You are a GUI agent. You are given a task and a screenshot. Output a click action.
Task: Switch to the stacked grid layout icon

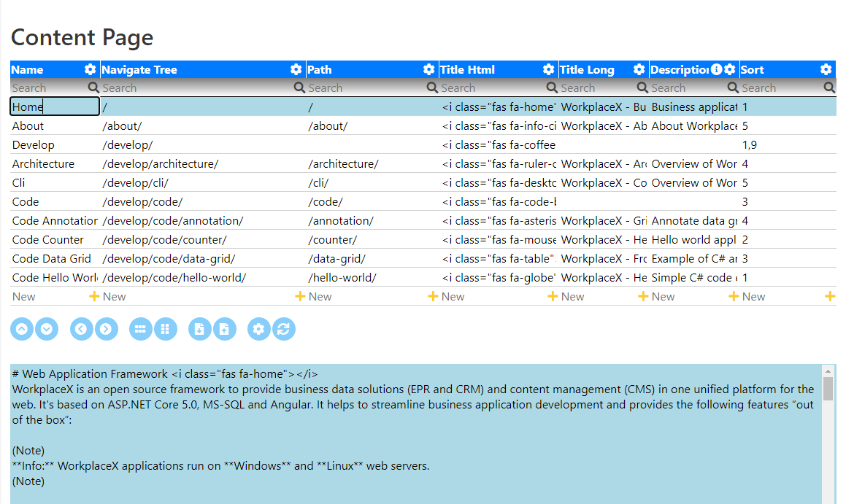(x=166, y=329)
